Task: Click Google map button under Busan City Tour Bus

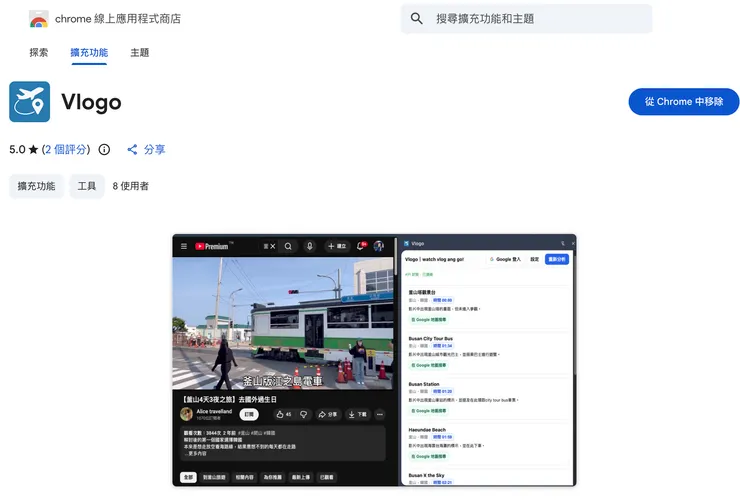Action: [x=429, y=365]
